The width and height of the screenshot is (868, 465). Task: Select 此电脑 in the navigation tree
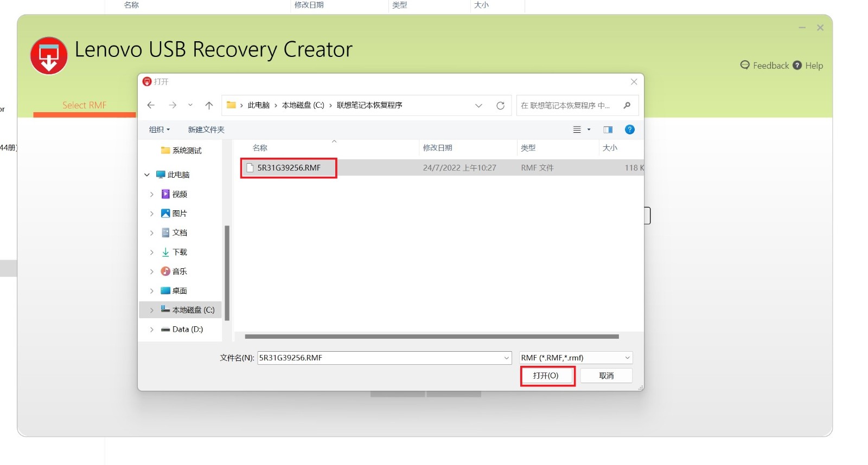tap(178, 175)
